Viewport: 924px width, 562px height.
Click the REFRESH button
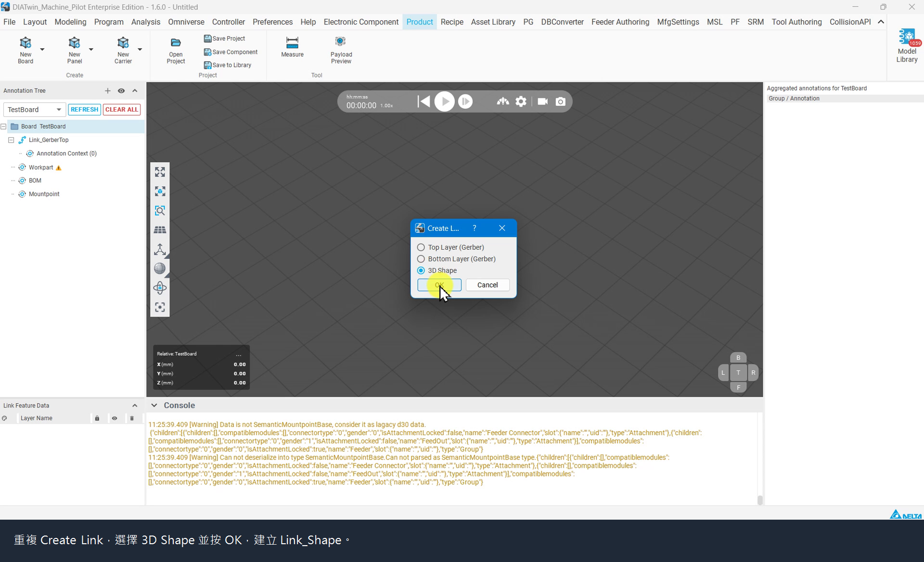pyautogui.click(x=84, y=110)
